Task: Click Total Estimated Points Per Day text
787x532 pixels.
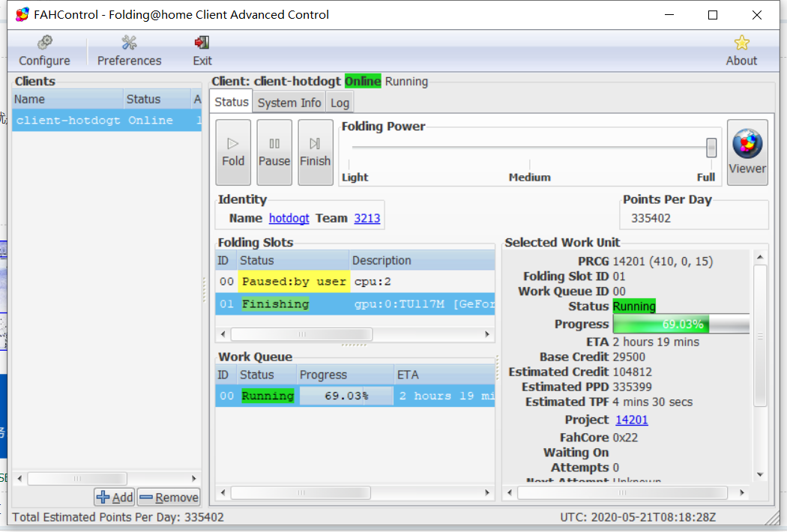Action: [118, 517]
